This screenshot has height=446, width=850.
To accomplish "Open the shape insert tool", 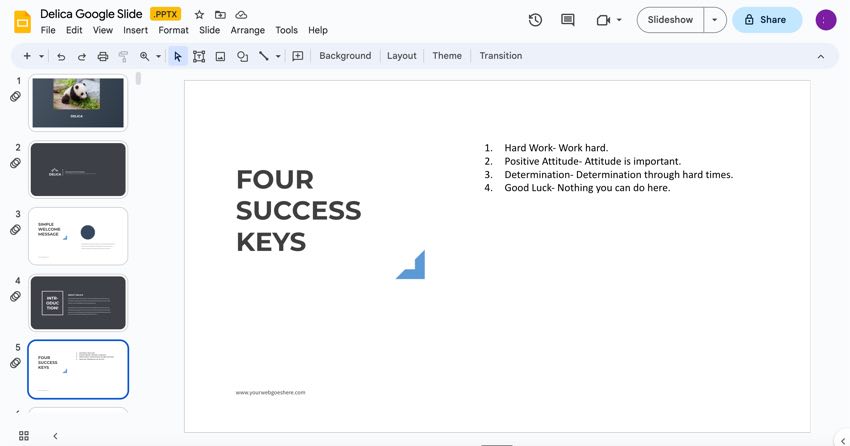I will click(x=242, y=56).
